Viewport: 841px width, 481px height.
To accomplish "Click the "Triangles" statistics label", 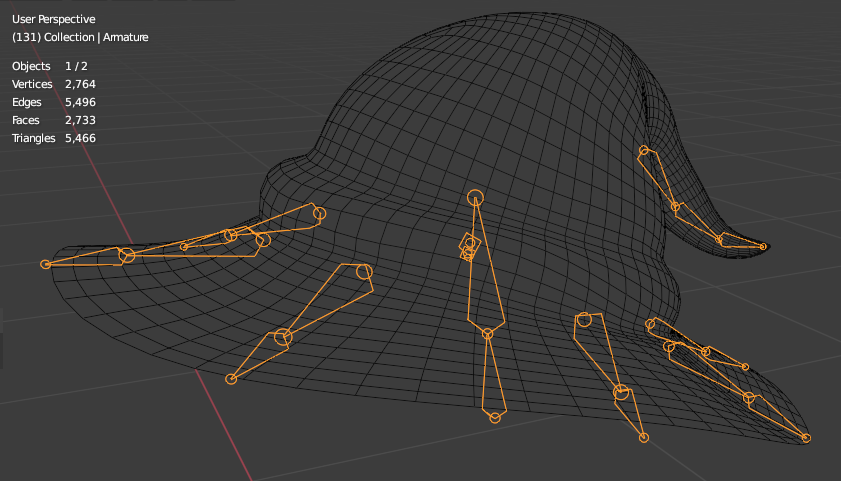I will [34, 138].
